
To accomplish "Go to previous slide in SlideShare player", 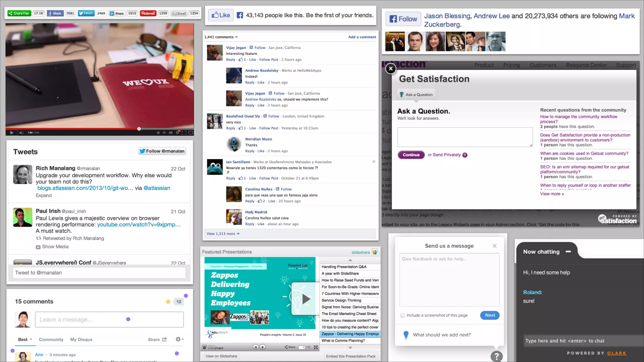I will 255,347.
